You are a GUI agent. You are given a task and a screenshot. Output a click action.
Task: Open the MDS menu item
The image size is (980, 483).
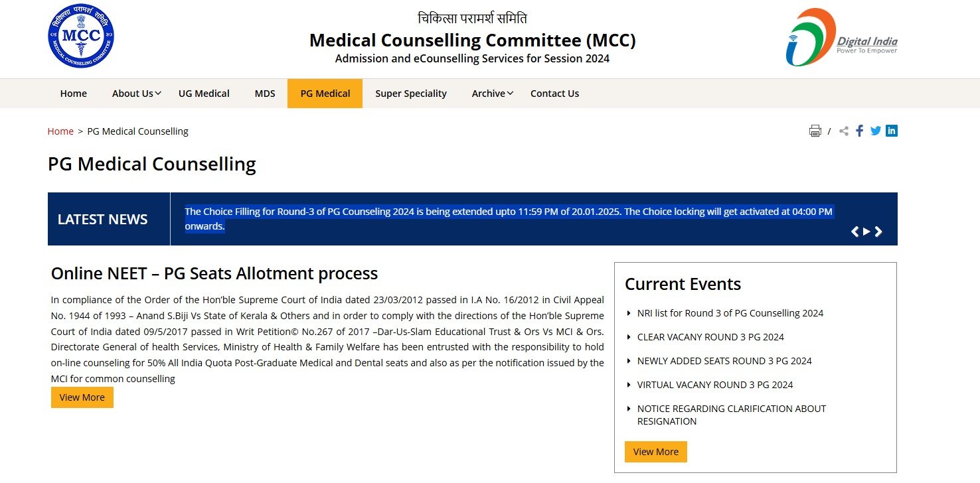coord(265,94)
